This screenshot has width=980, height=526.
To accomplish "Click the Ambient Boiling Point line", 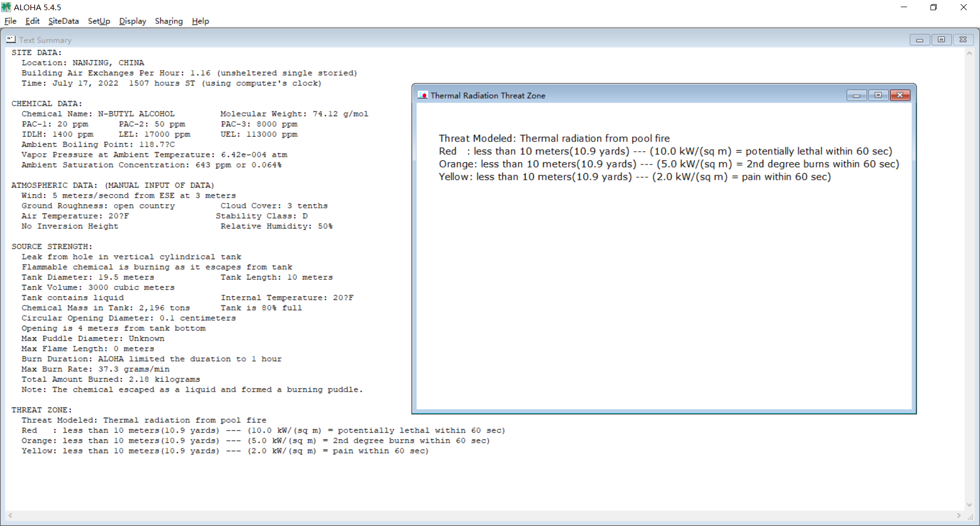I will [x=98, y=145].
